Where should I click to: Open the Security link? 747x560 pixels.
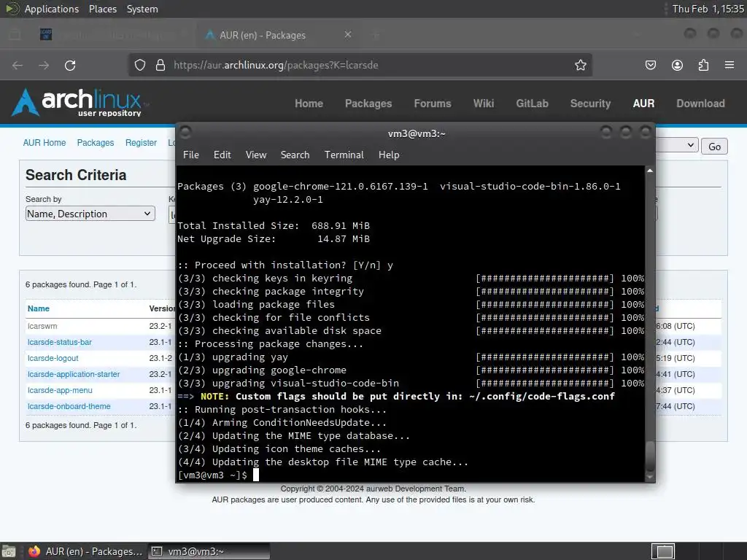[x=590, y=104]
